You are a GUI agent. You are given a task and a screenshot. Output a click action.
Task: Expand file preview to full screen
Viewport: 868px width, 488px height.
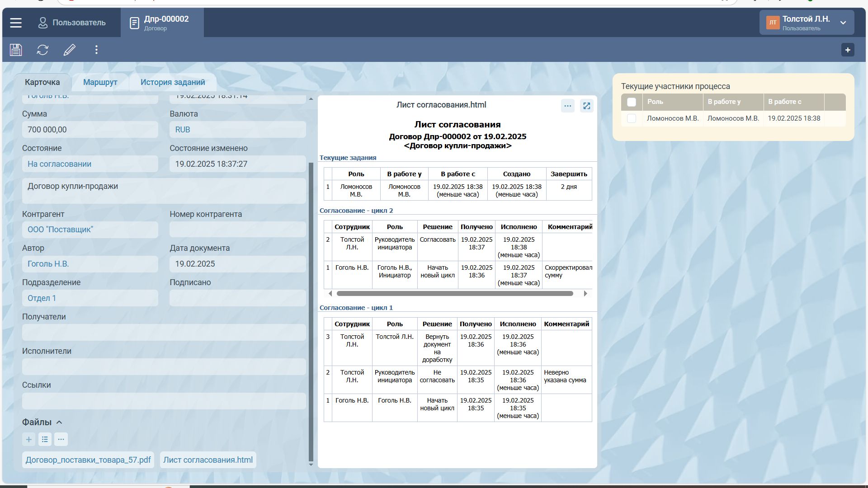pos(586,106)
